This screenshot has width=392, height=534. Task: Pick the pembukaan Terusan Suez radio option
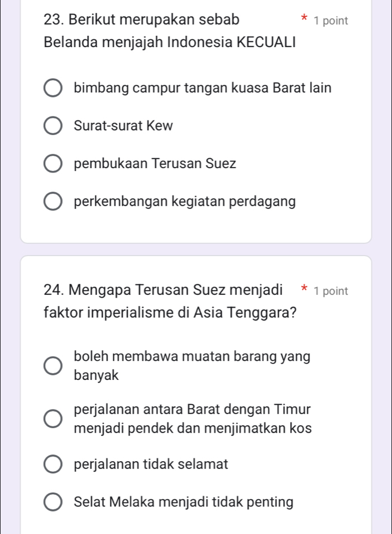click(x=53, y=164)
